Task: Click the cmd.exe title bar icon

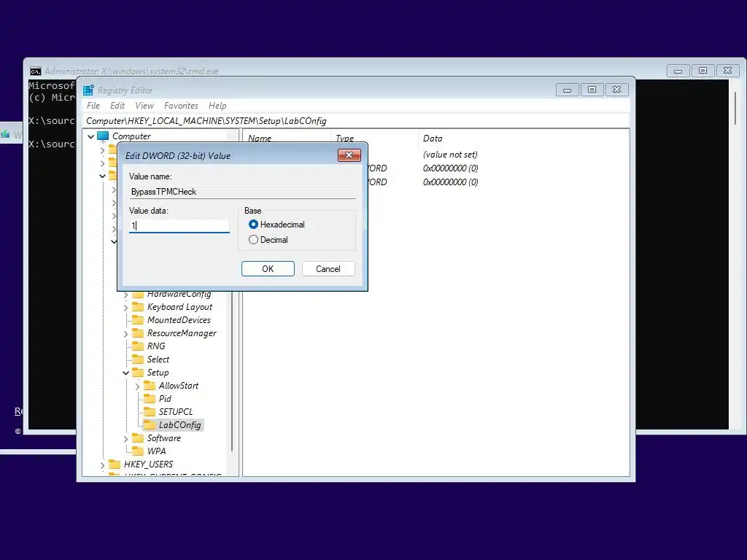Action: point(35,71)
